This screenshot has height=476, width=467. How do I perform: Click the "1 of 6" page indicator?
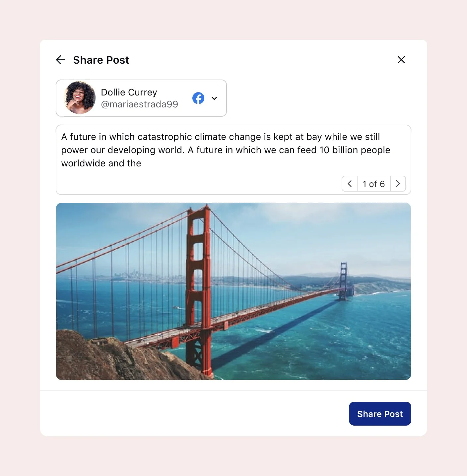point(374,184)
